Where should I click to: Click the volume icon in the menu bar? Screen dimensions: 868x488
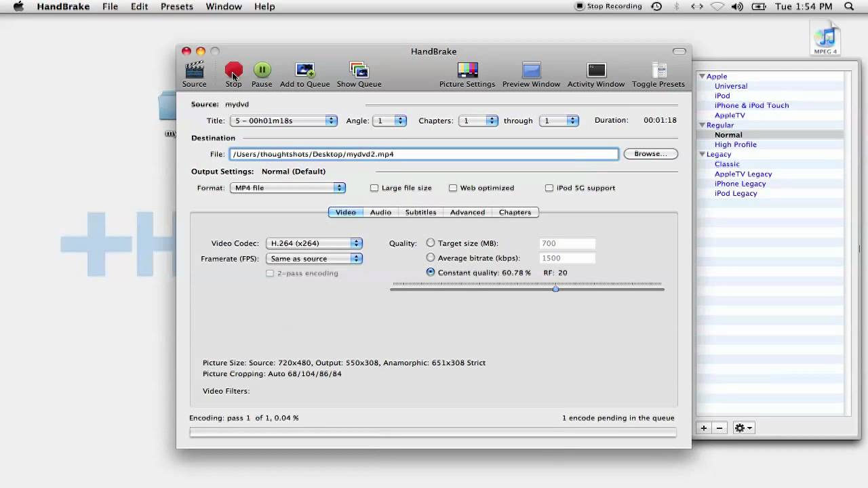click(738, 7)
